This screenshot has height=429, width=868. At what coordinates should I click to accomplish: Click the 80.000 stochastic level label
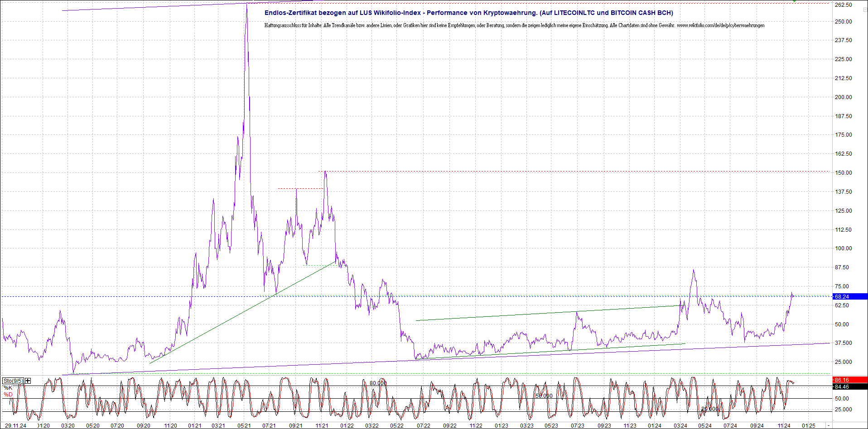(x=378, y=383)
